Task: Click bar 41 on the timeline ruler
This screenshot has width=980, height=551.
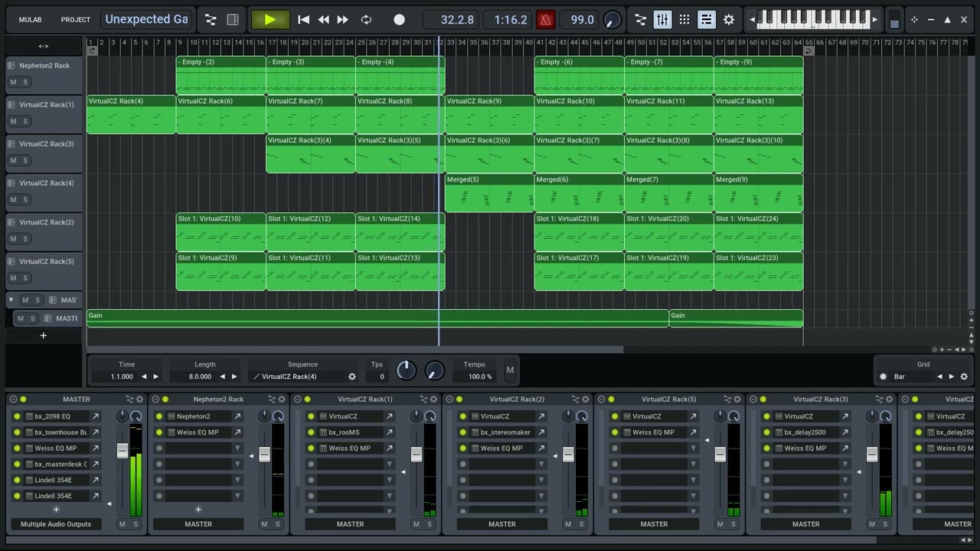Action: point(540,42)
